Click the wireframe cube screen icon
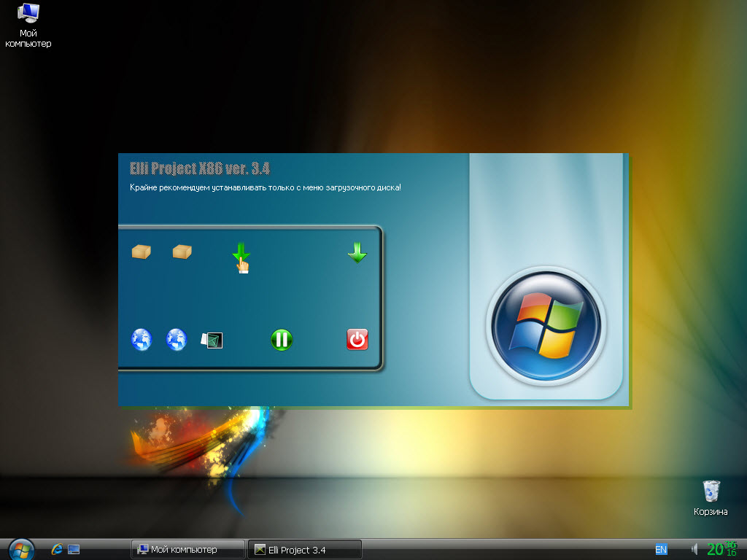The image size is (747, 560). pos(212,340)
